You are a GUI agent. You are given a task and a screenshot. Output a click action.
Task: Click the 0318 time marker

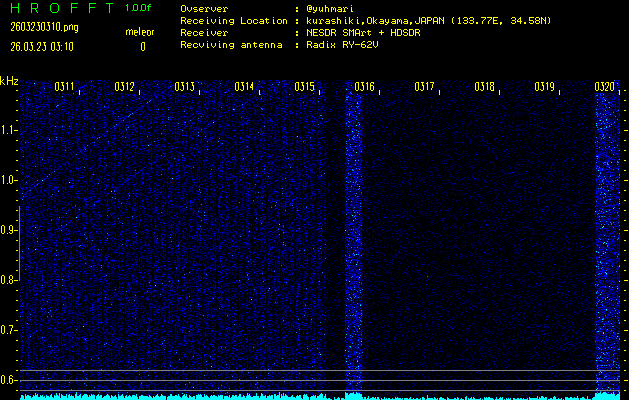tap(484, 87)
